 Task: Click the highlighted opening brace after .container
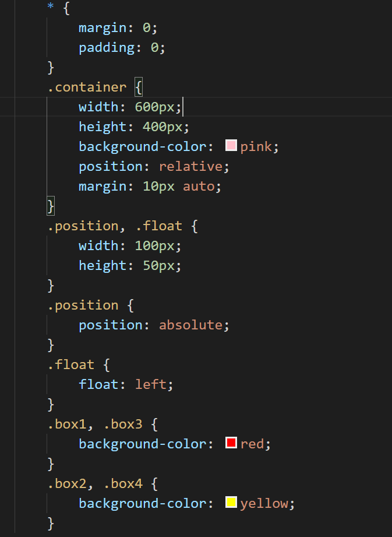tap(139, 87)
